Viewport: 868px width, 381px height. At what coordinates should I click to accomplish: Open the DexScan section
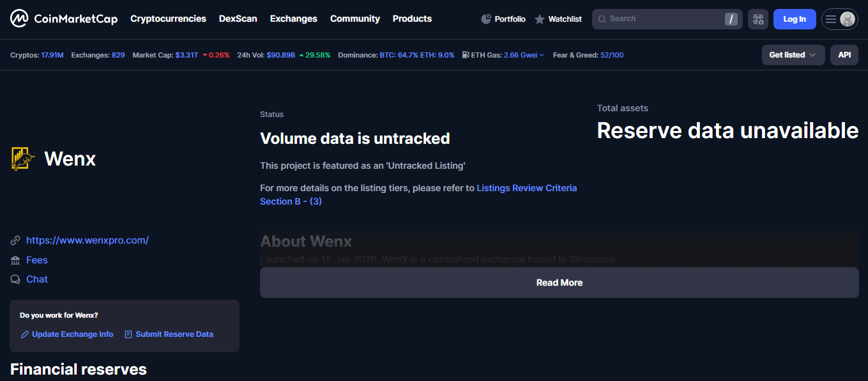coord(238,19)
